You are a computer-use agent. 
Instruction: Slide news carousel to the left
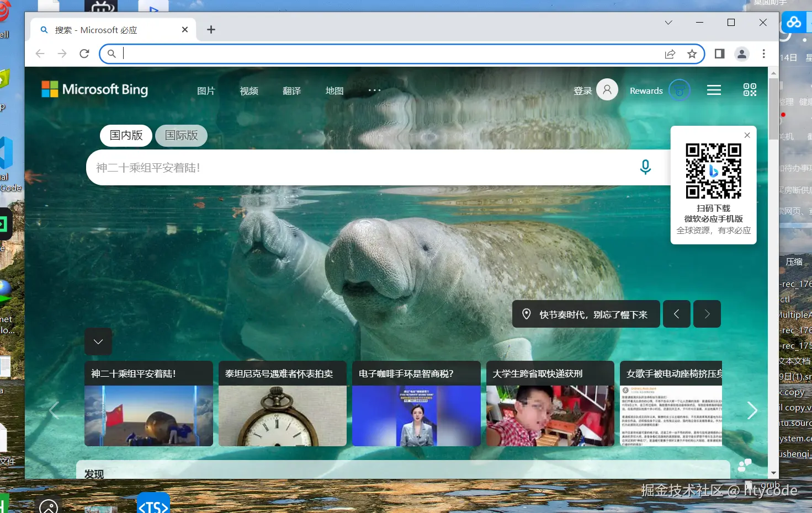pos(54,410)
